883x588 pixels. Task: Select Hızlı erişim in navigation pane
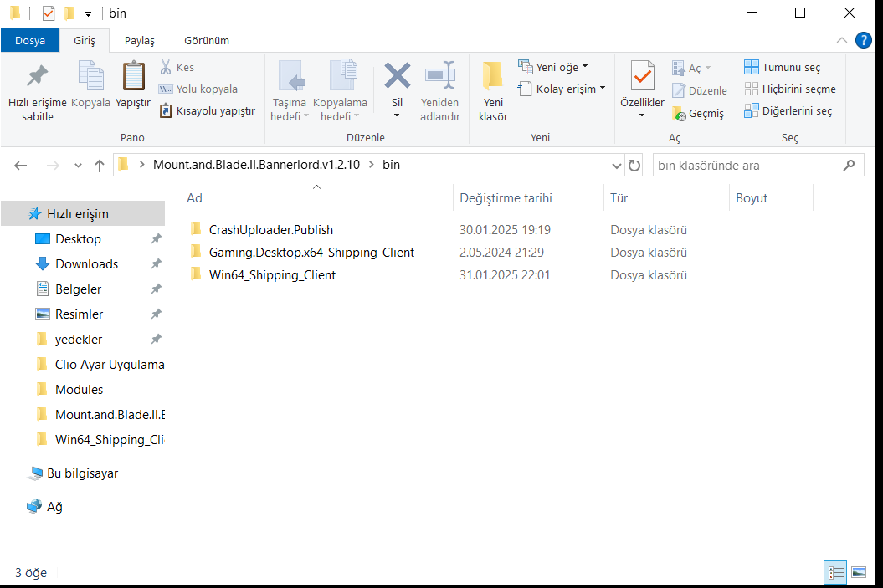(x=84, y=214)
